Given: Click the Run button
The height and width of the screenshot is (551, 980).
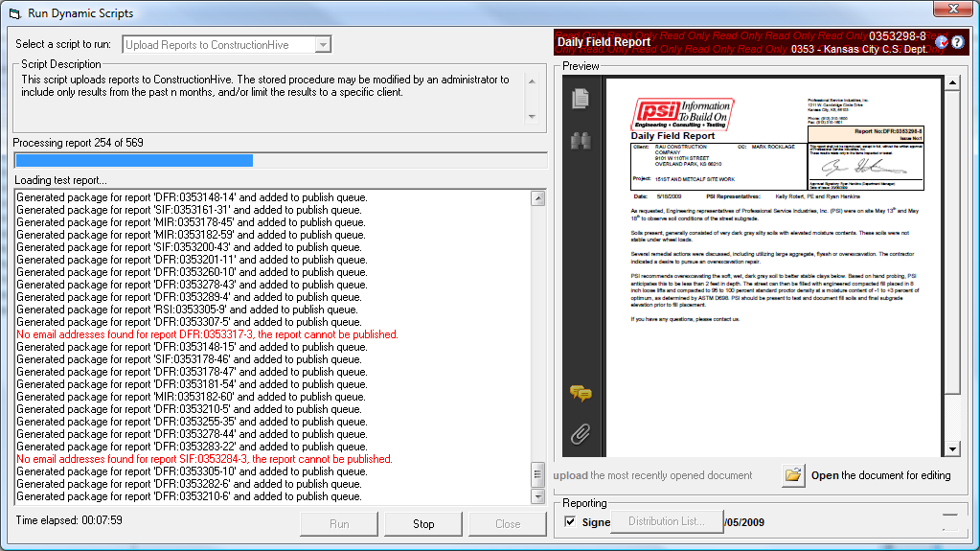Looking at the screenshot, I should pos(339,524).
